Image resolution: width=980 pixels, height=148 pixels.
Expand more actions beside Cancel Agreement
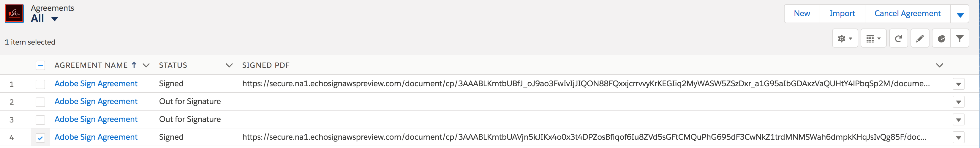(960, 14)
